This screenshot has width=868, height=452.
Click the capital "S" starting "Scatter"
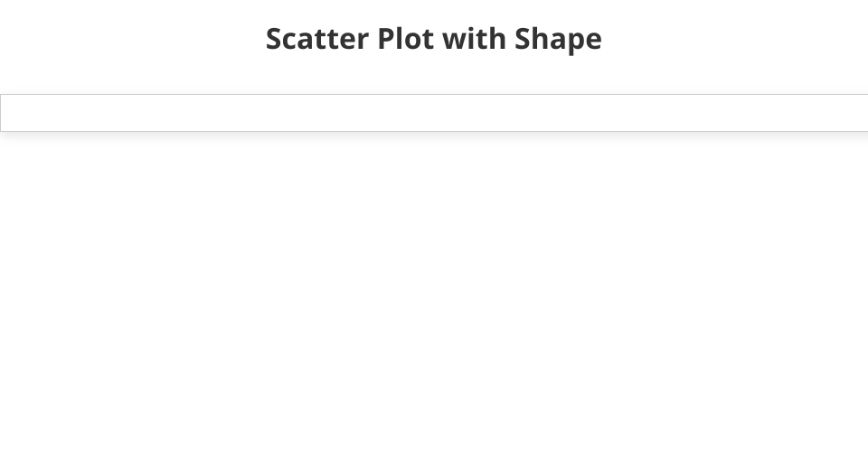[x=275, y=39]
